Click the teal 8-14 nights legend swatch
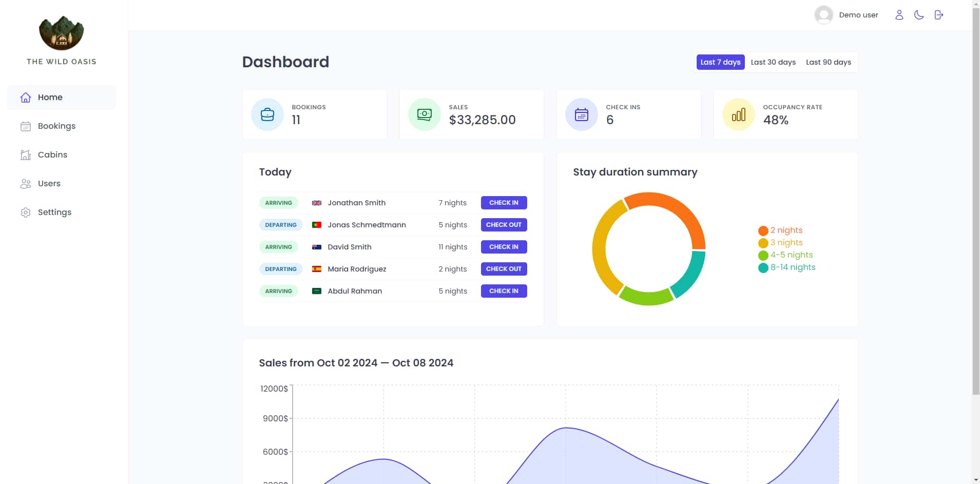 (763, 267)
